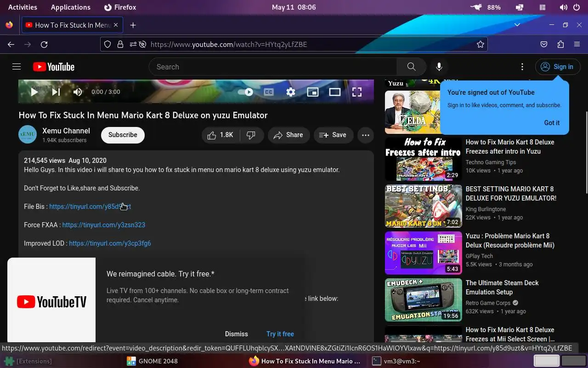This screenshot has width=588, height=368.
Task: Open Retro Game Corps channel name
Action: point(488,303)
